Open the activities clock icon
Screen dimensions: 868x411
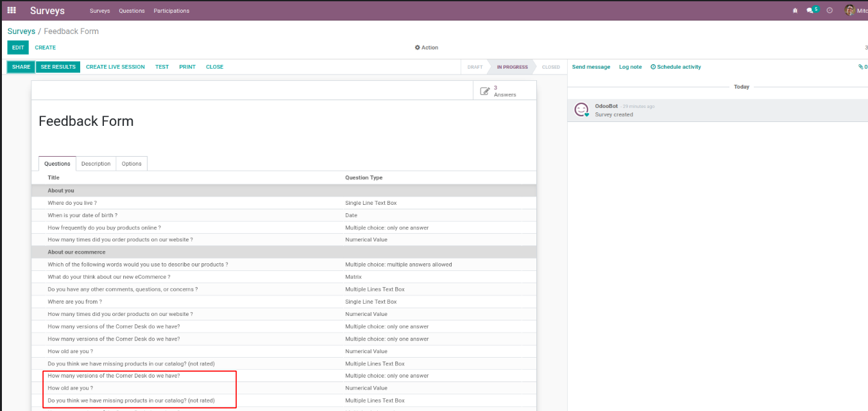point(830,10)
